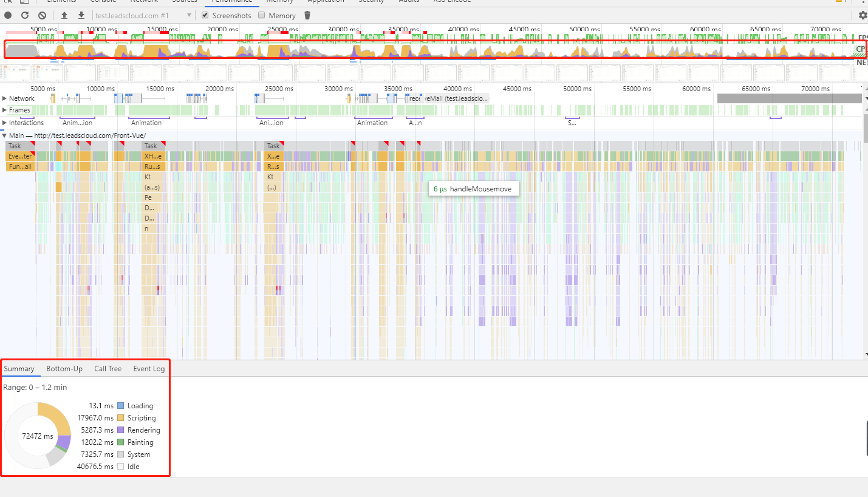Click the Record button in Performance toolbar

[x=9, y=15]
